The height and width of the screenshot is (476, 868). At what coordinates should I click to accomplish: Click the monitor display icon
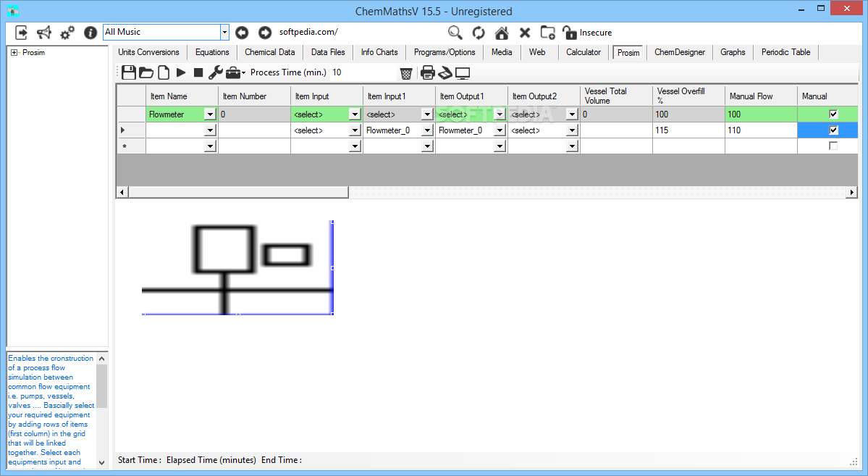tap(463, 73)
